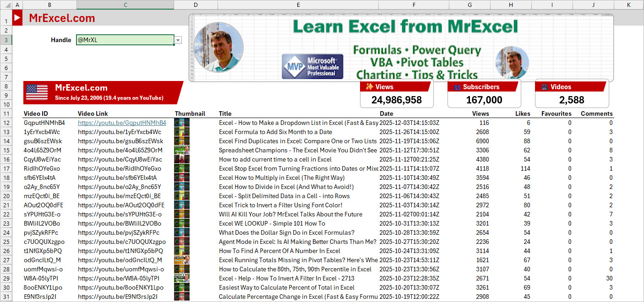Select title 'Excel WE LOOKUP - Simple 101 How To'
The image size is (644, 302).
[272, 223]
